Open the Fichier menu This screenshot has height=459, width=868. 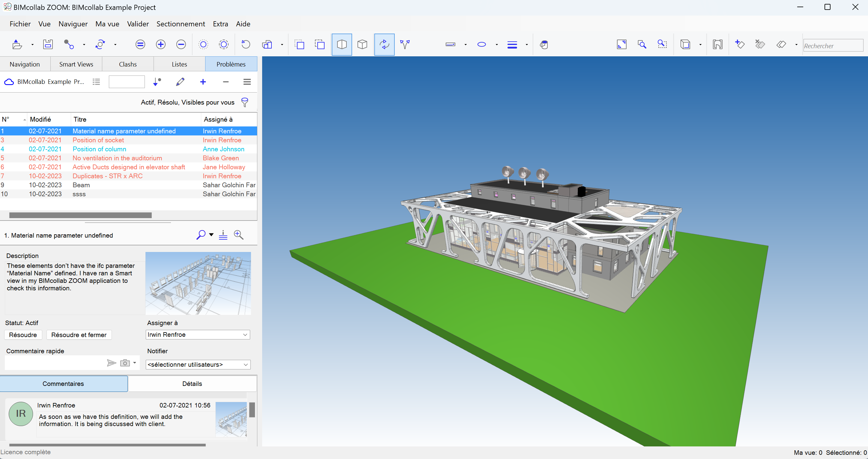pos(20,24)
